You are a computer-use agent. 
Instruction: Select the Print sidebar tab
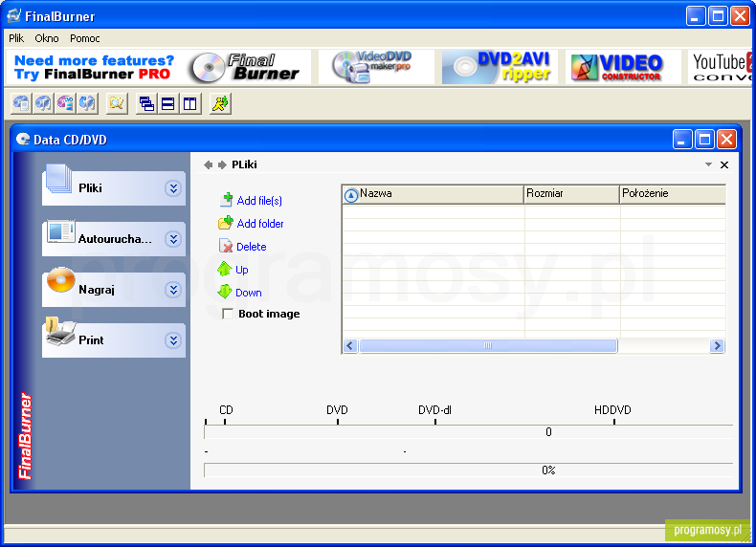pos(114,340)
